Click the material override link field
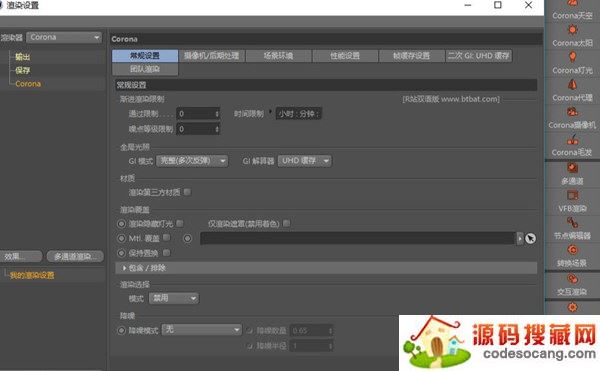Image resolution: width=600 pixels, height=371 pixels. tap(358, 238)
